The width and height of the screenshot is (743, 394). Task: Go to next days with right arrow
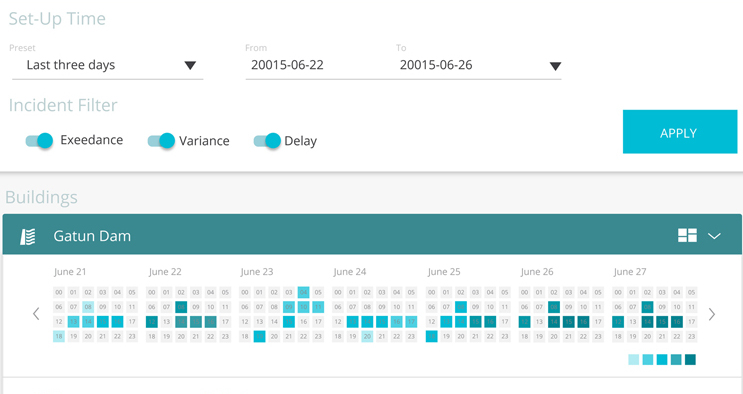[711, 314]
